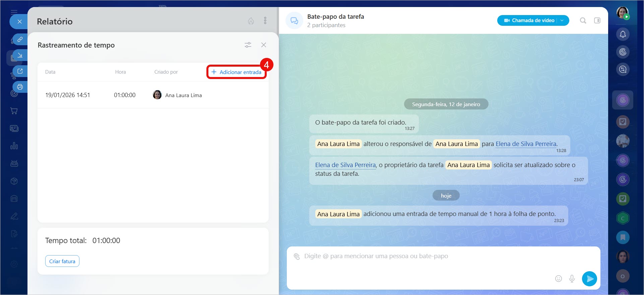Open the emoji picker
The width and height of the screenshot is (644, 295).
click(558, 279)
